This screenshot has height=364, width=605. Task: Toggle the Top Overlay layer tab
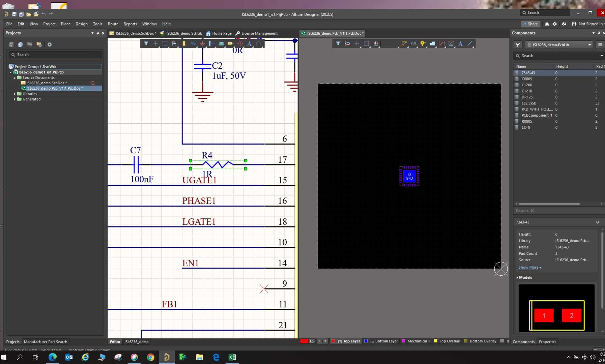449,341
